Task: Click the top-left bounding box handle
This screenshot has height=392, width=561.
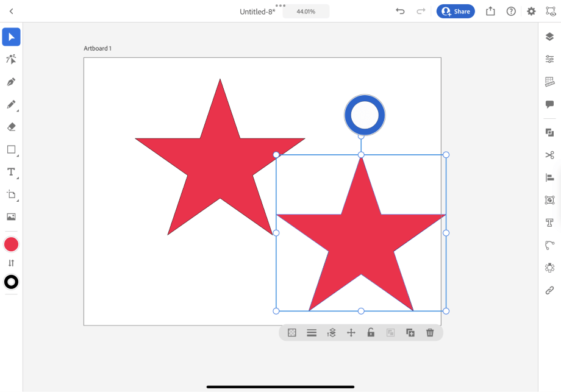Action: [x=276, y=155]
